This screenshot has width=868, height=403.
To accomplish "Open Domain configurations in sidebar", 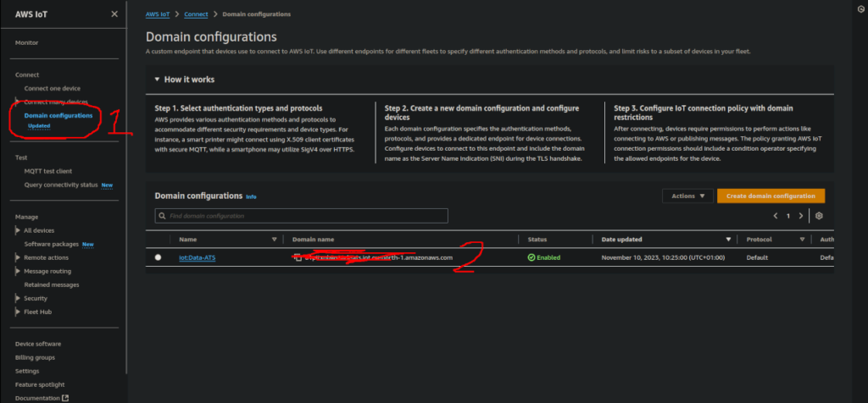I will [58, 115].
